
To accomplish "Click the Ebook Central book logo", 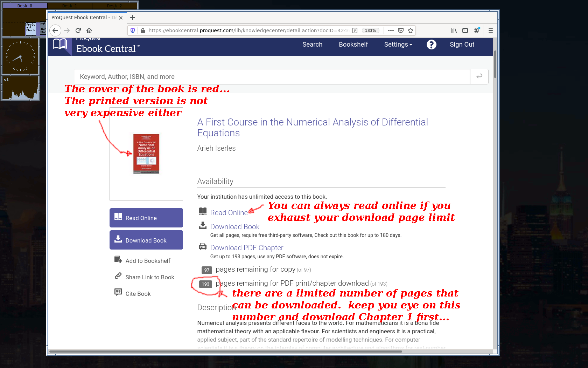I will (x=60, y=45).
